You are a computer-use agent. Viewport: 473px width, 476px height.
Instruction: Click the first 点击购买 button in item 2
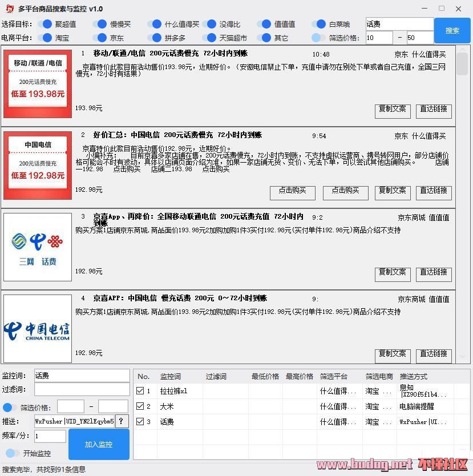(x=293, y=193)
